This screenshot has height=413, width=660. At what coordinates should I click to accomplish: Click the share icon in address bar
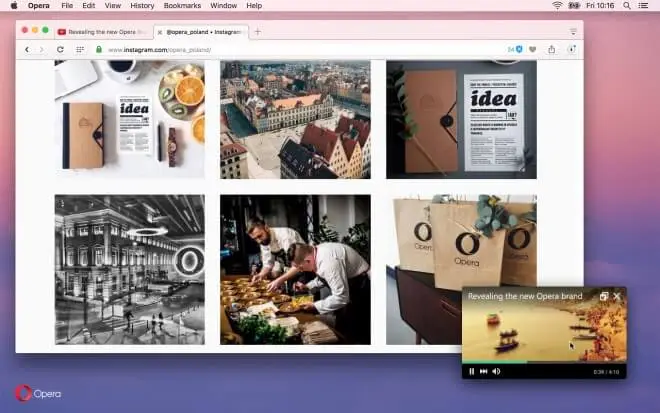pos(552,49)
